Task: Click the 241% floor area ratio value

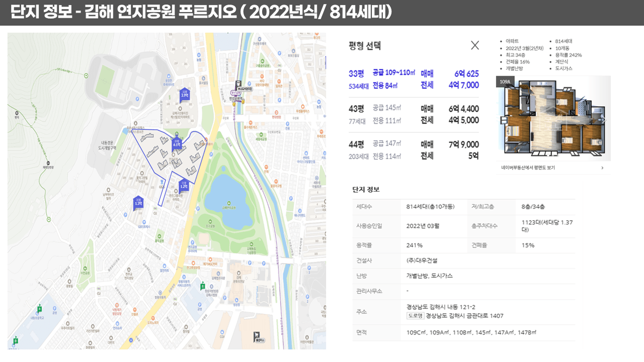Action: pos(414,245)
